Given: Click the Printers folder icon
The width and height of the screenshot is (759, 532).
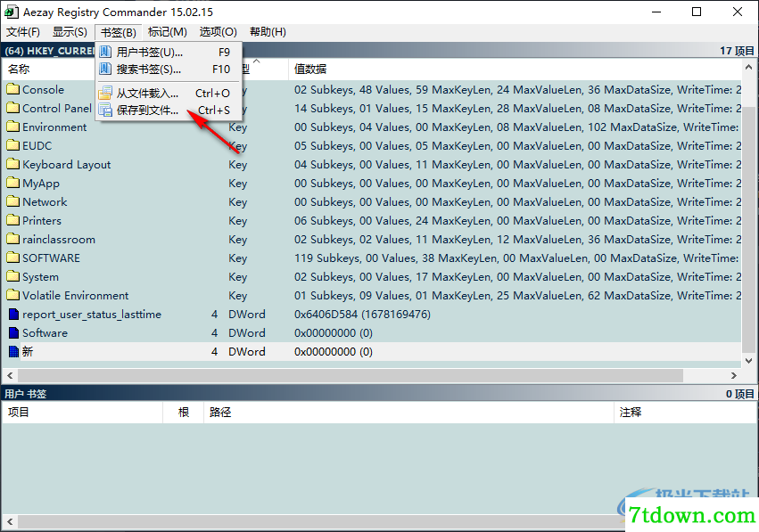Looking at the screenshot, I should (13, 220).
